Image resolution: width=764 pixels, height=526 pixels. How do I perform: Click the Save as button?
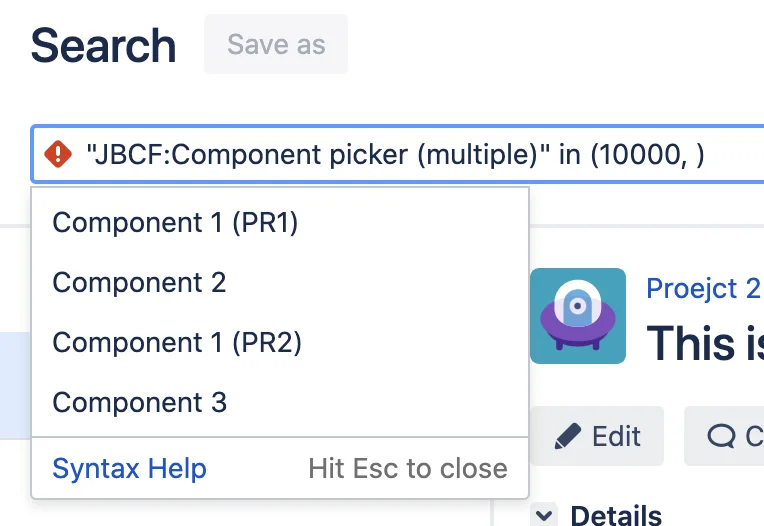click(276, 44)
